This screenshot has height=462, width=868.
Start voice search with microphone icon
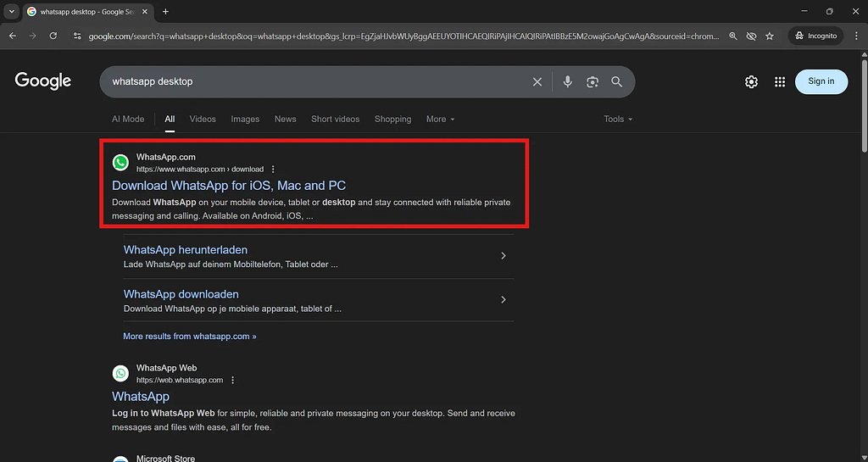pyautogui.click(x=567, y=82)
